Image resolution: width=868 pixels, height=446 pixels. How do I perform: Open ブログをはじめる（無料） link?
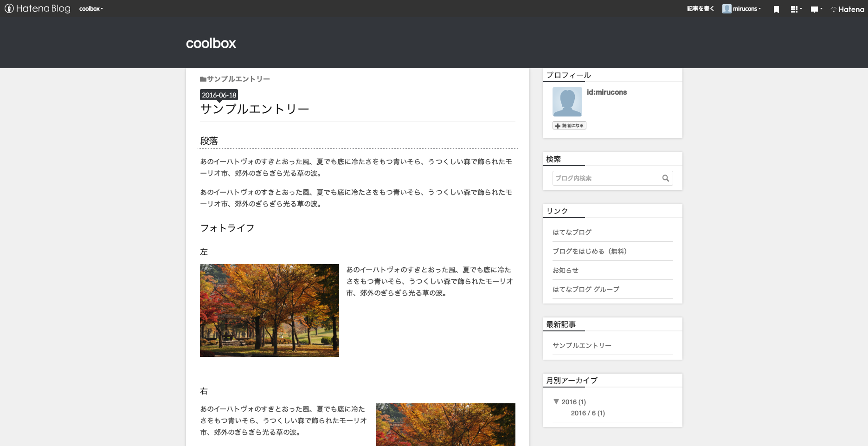point(590,251)
